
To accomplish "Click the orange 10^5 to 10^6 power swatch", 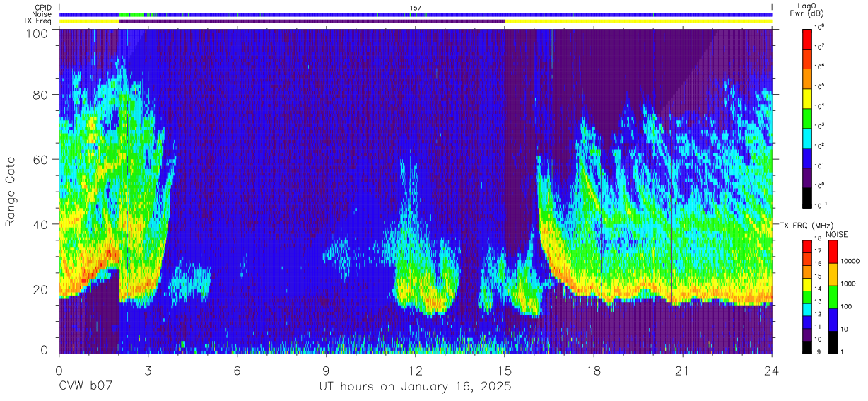I will click(x=808, y=77).
